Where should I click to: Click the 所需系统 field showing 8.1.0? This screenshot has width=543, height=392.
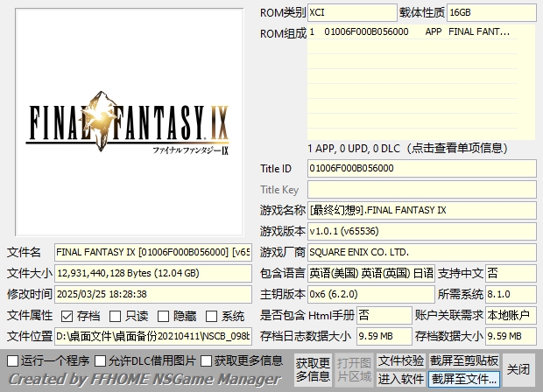pyautogui.click(x=511, y=294)
